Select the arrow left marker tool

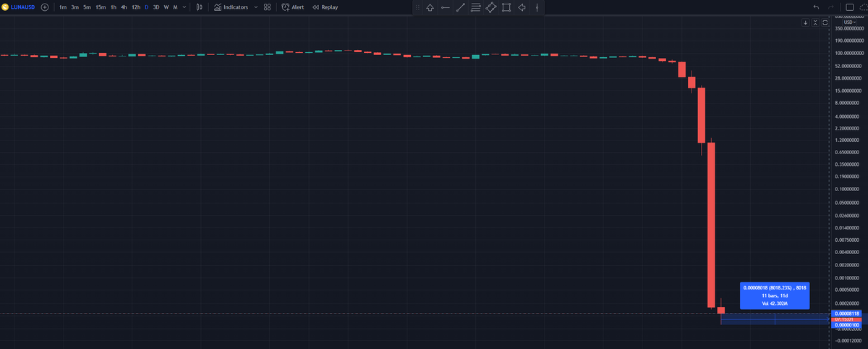point(522,7)
